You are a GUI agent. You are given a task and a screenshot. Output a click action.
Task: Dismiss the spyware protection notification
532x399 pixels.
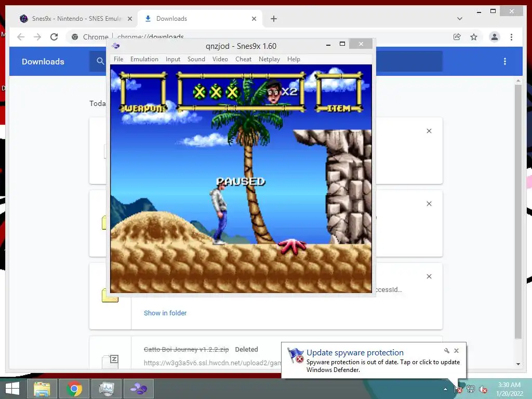[x=456, y=351]
